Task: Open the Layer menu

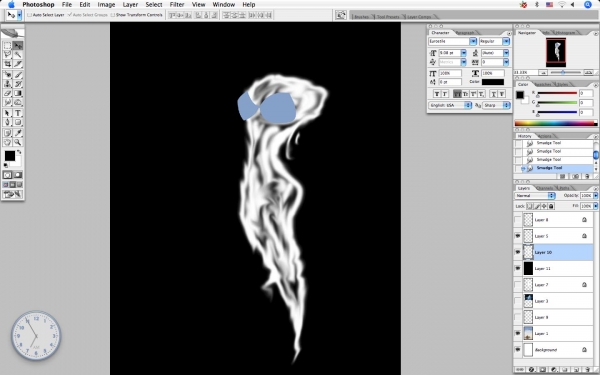Action: 130,5
